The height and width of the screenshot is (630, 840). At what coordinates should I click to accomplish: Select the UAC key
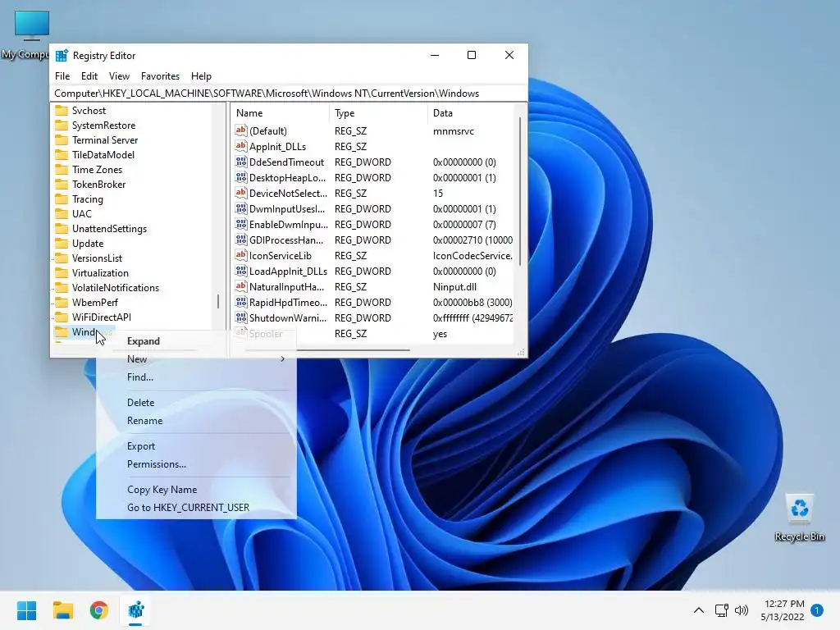82,214
